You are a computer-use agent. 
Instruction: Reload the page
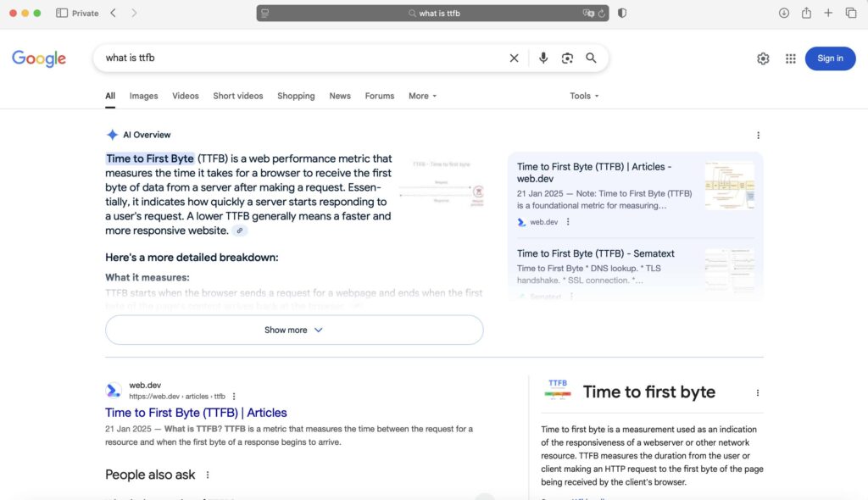[x=602, y=14]
